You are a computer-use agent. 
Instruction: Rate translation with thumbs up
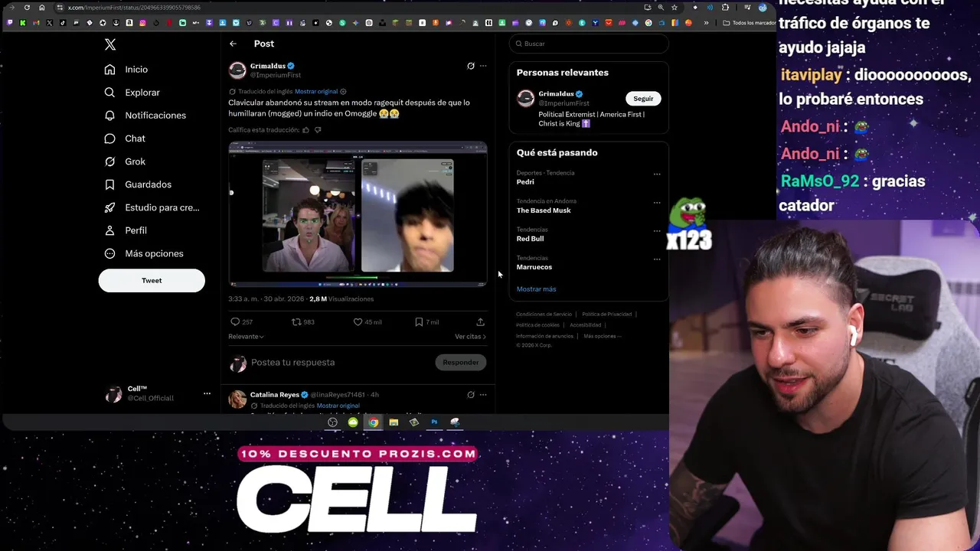point(305,130)
